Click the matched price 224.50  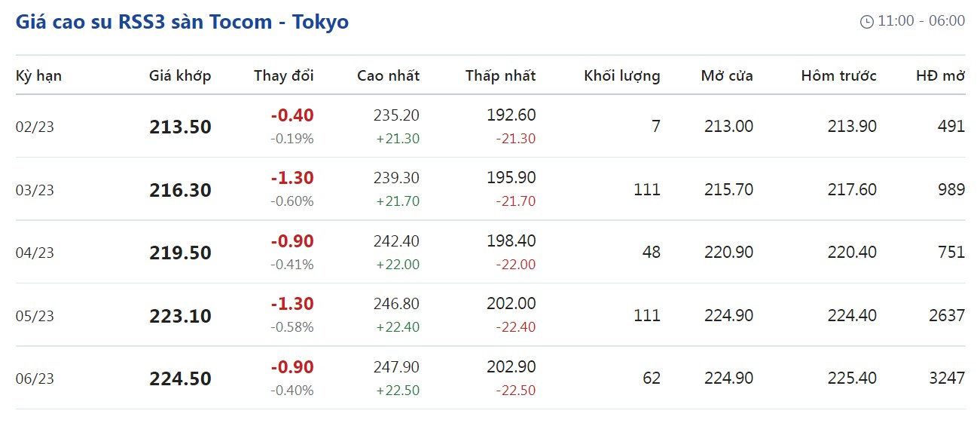[x=181, y=378]
